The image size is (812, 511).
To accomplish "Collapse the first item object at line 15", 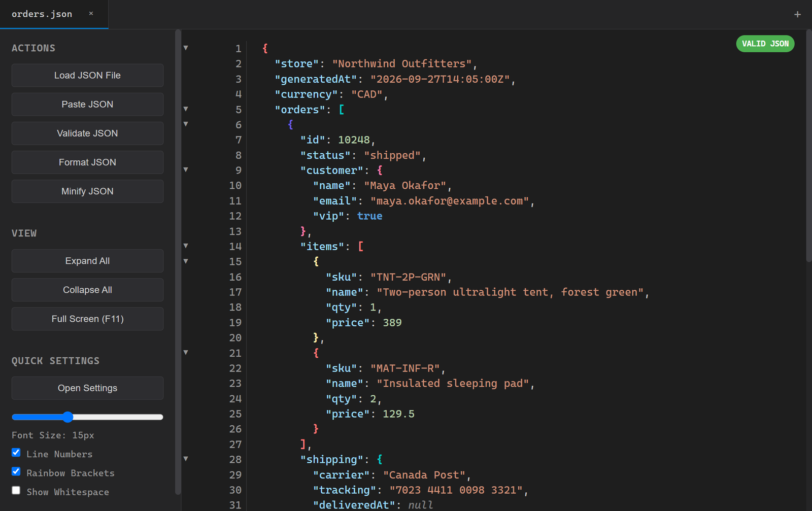I will coord(186,261).
